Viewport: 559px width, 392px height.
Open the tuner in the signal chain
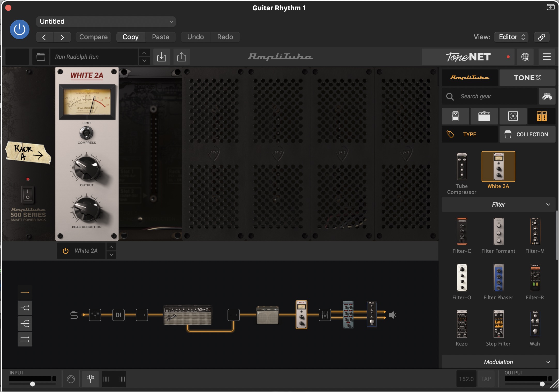[95, 315]
